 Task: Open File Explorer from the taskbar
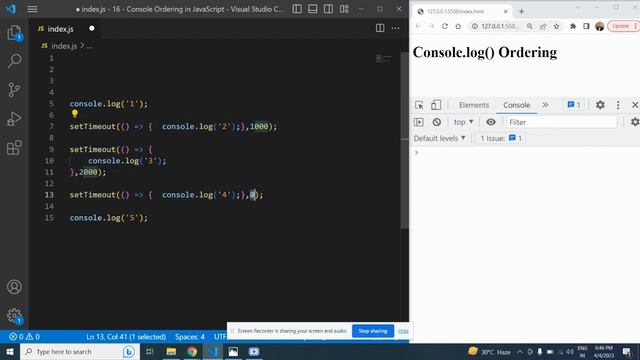[x=171, y=351]
